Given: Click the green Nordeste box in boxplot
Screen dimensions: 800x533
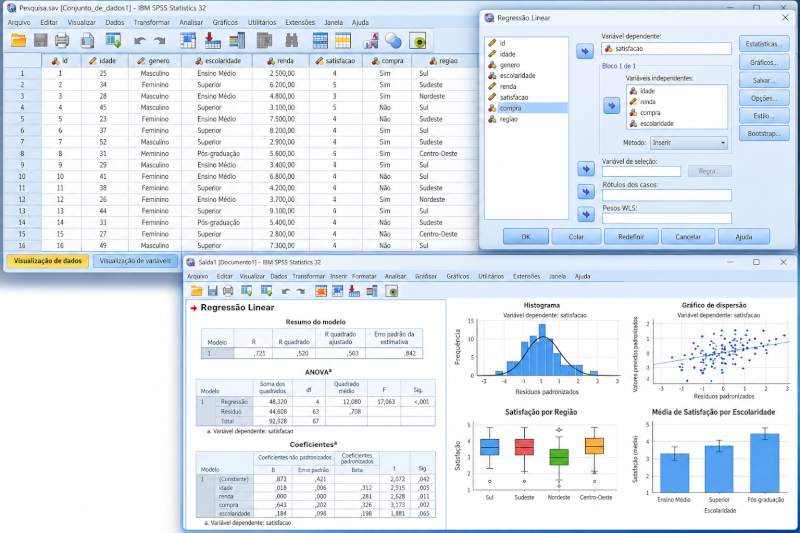Looking at the screenshot, I should 559,457.
